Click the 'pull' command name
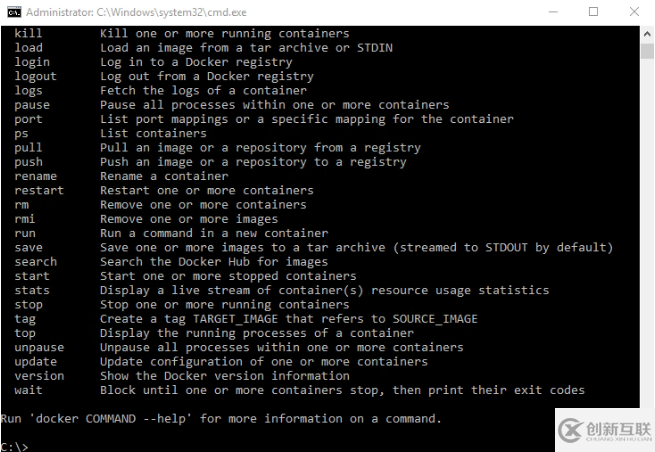The height and width of the screenshot is (452, 655). point(28,148)
